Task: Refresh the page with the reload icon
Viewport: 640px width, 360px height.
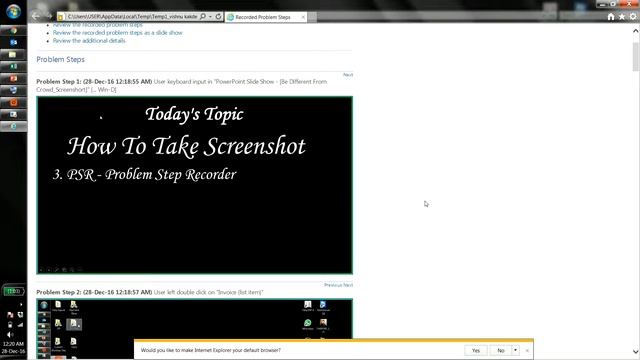Action: pos(218,17)
